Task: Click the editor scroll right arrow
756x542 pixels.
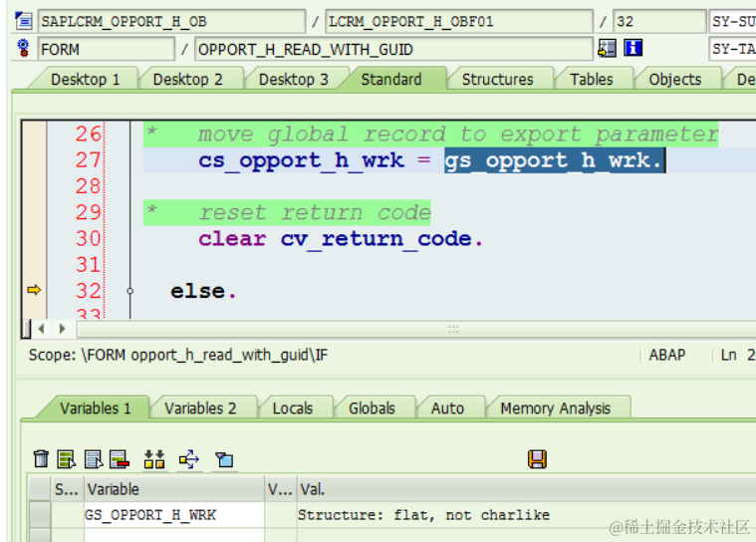Action: (62, 329)
